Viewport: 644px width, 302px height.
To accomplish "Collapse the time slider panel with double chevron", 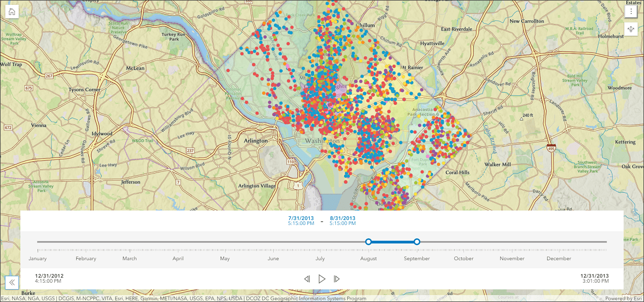I will [x=12, y=282].
